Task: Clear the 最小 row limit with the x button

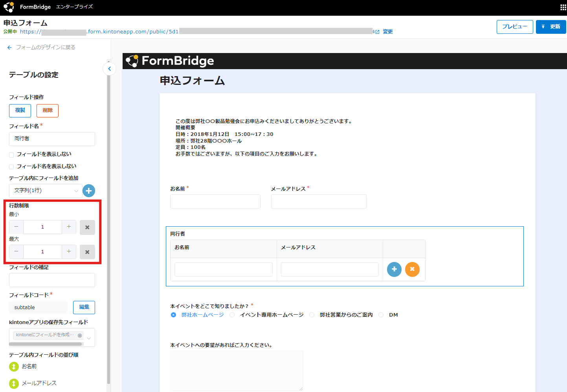Action: point(87,227)
